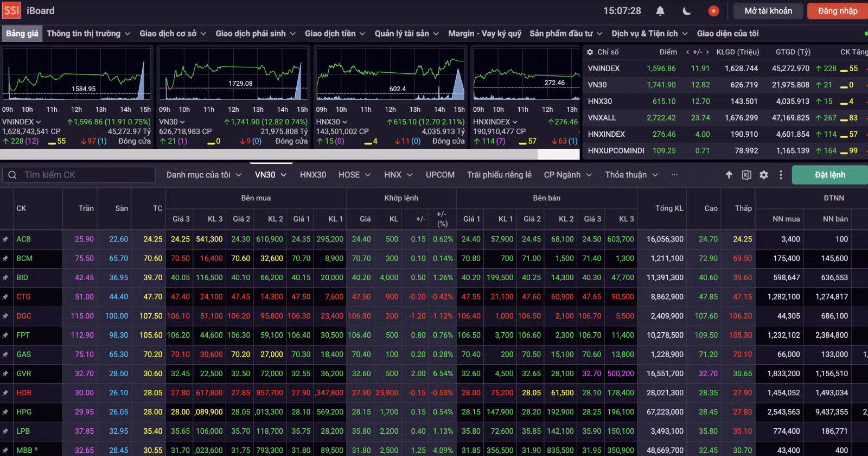The height and width of the screenshot is (456, 868).
Task: Open the VNINDEX chart selector dropdown
Action: click(22, 122)
